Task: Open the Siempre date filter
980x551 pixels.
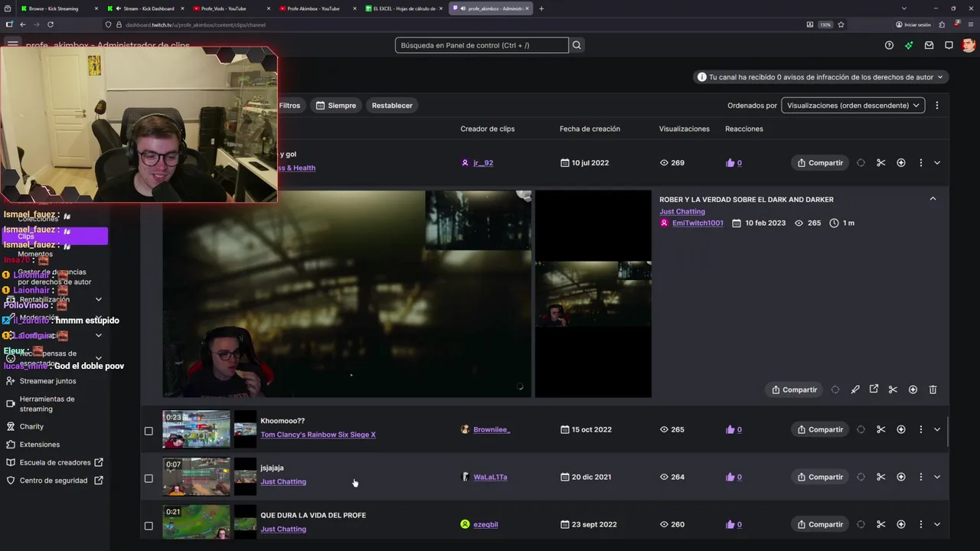Action: click(336, 105)
